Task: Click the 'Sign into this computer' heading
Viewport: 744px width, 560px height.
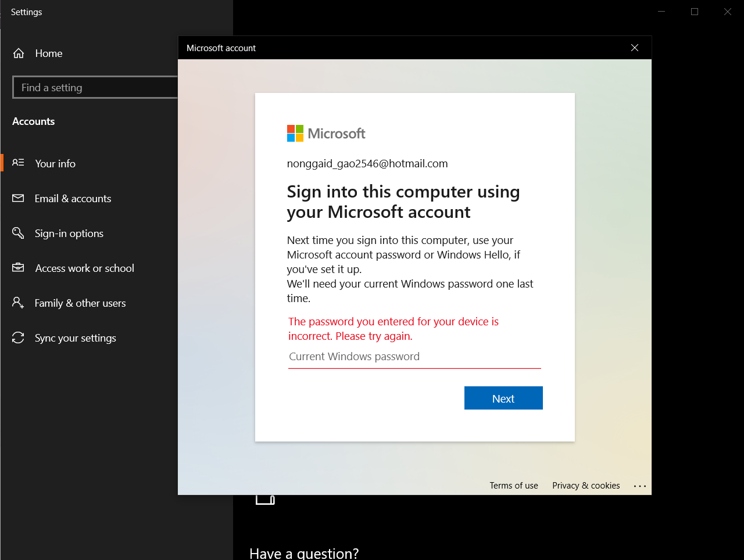Action: point(403,202)
